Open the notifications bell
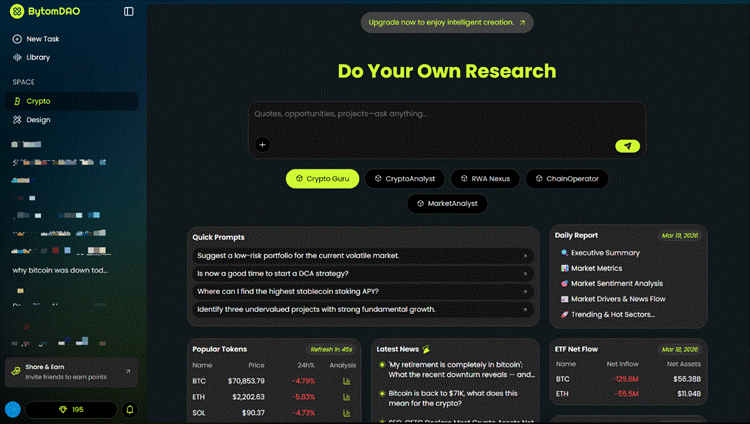This screenshot has width=750, height=424. coord(130,410)
